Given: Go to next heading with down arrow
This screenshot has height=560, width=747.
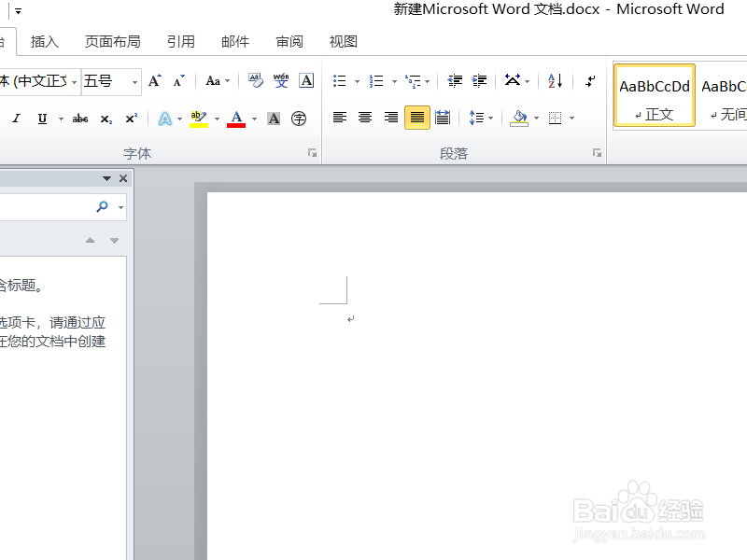Looking at the screenshot, I should 114,241.
